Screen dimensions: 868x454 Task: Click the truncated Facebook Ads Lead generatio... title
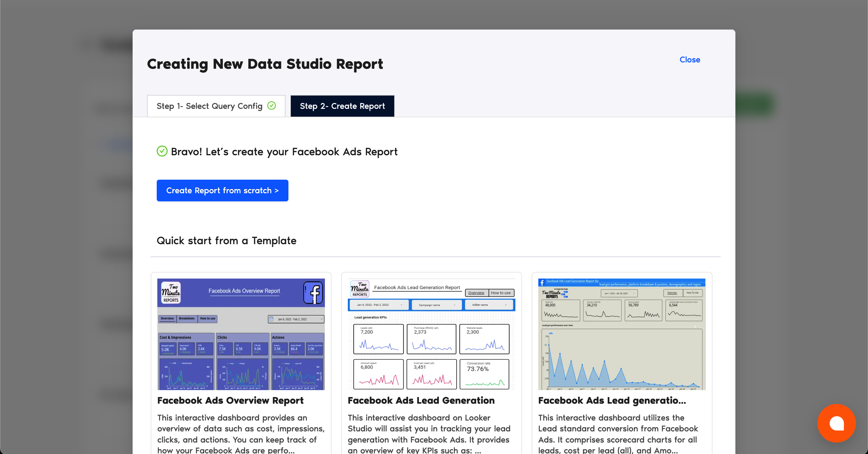coord(612,400)
